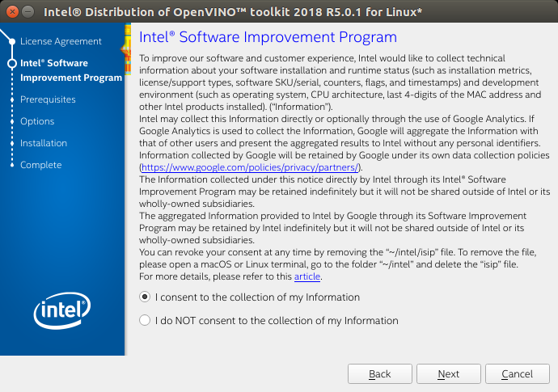Click the current-step circle marker in sidebar
The height and width of the screenshot is (392, 558).
point(12,63)
